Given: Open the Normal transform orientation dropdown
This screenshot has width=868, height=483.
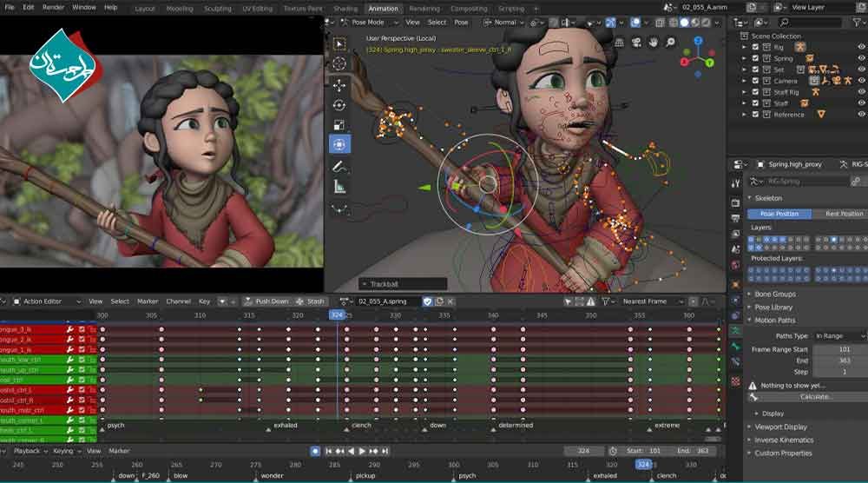Looking at the screenshot, I should click(x=505, y=23).
